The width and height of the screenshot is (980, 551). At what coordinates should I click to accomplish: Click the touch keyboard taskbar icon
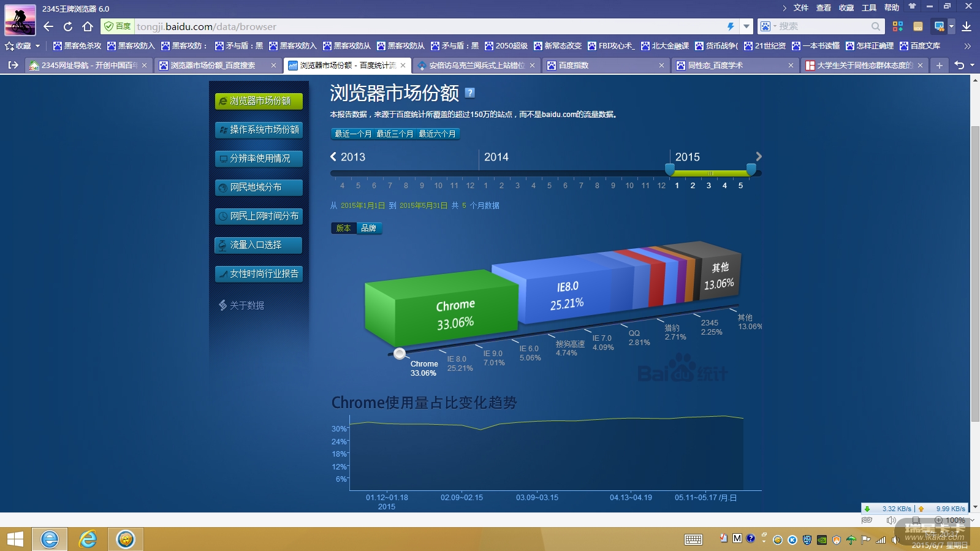click(x=694, y=539)
